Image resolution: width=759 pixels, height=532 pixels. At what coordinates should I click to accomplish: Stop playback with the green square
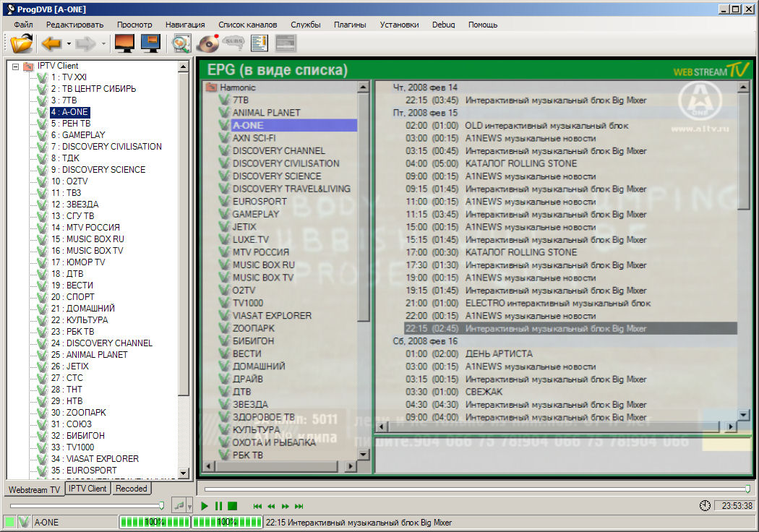point(232,506)
